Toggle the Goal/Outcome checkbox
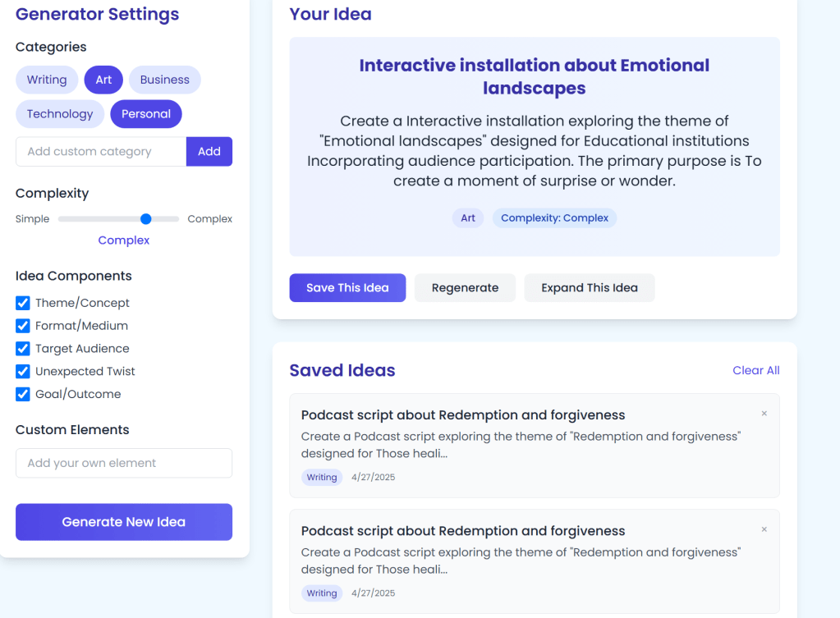The image size is (840, 618). coord(23,395)
